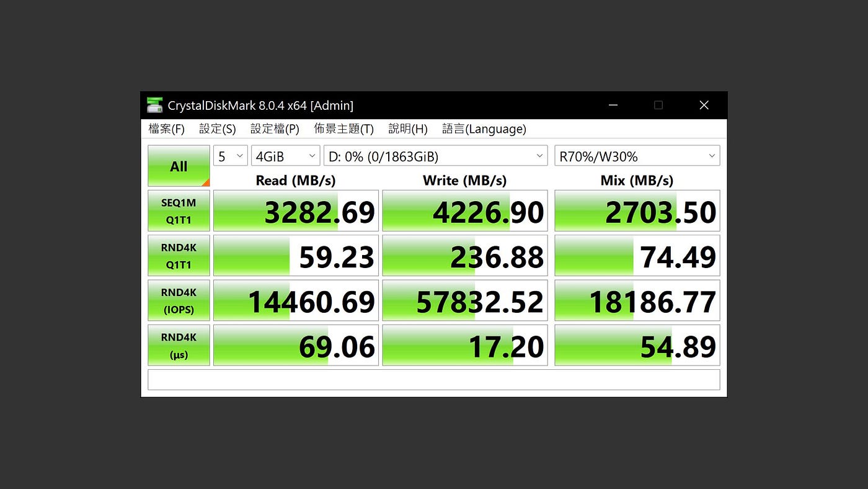Click the IOPS read value 14460.69
This screenshot has height=489, width=868.
pyautogui.click(x=296, y=300)
